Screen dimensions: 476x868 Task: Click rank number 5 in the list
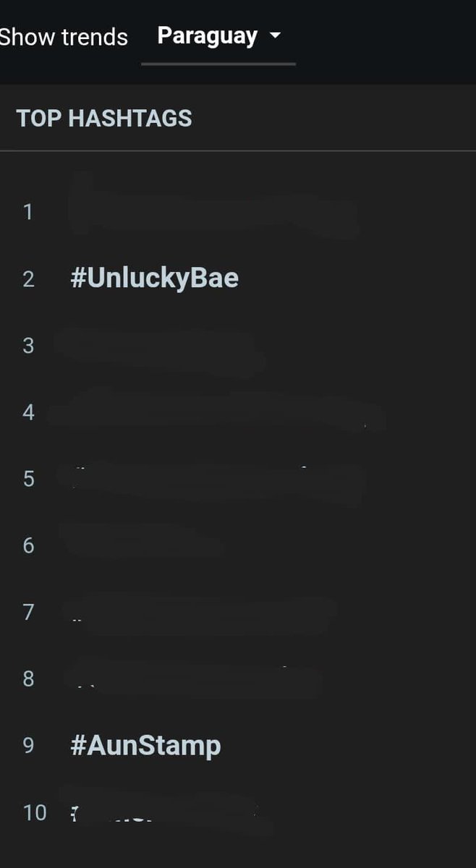pos(28,479)
